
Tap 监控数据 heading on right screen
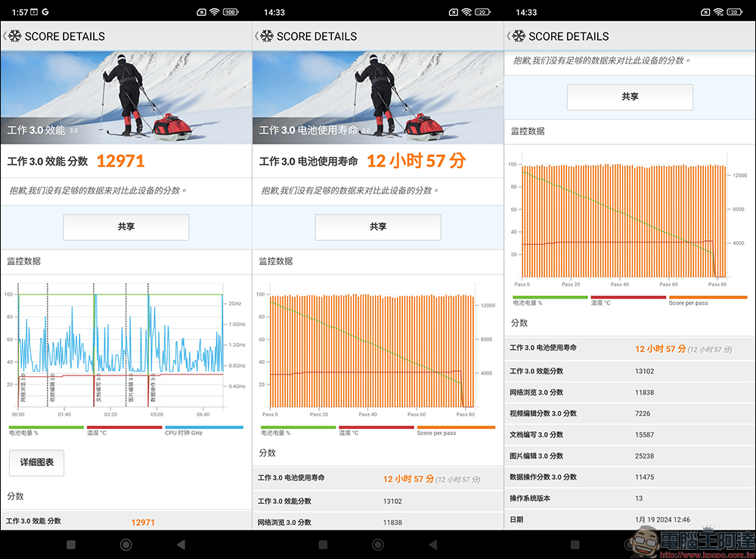(528, 131)
